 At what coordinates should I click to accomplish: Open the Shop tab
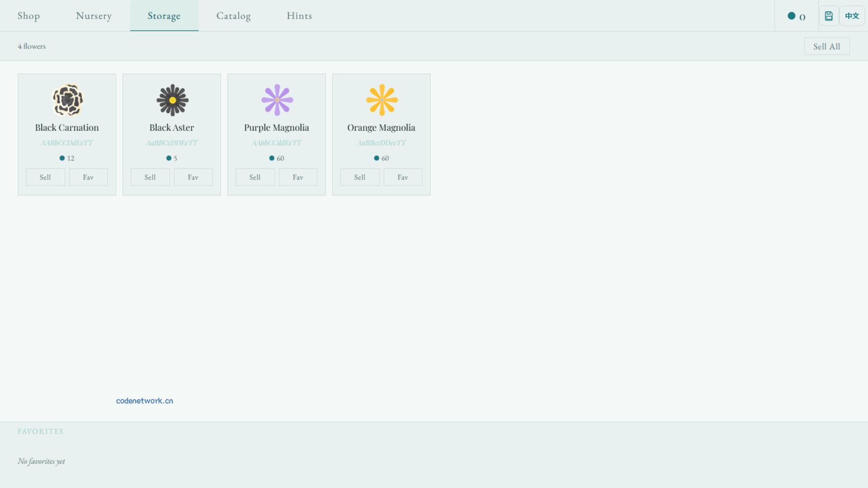tap(28, 16)
